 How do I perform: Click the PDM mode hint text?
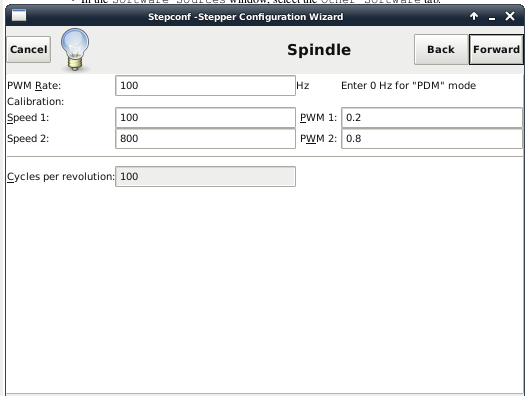(408, 86)
